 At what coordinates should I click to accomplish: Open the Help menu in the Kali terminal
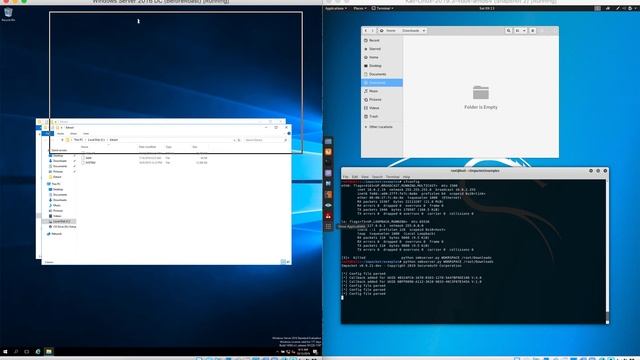tap(406, 177)
